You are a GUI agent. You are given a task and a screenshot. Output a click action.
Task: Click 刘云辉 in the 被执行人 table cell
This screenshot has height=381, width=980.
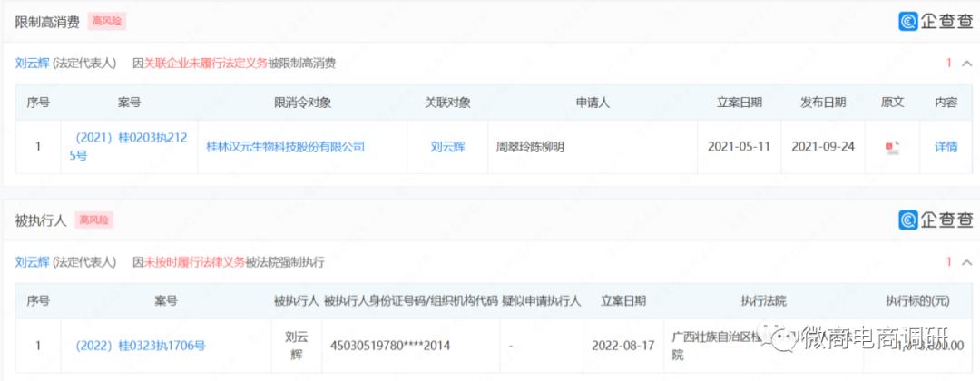296,346
